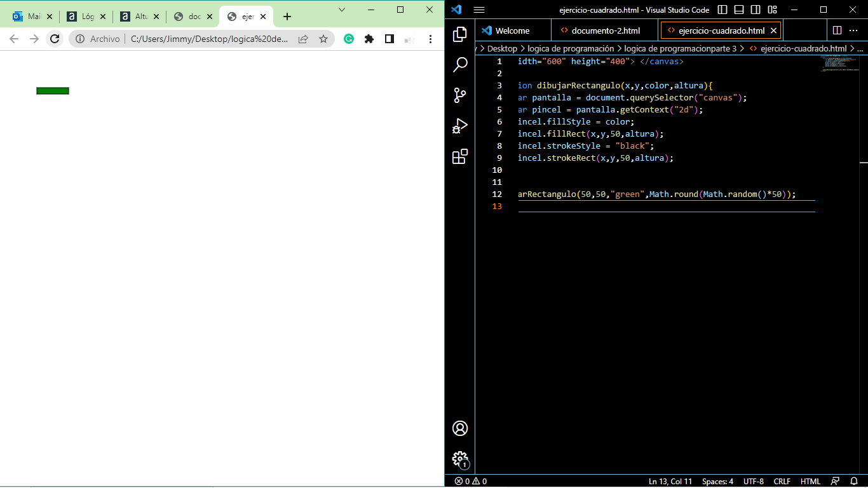Open the Accounts menu in VS Code
The height and width of the screenshot is (488, 868).
tap(460, 428)
